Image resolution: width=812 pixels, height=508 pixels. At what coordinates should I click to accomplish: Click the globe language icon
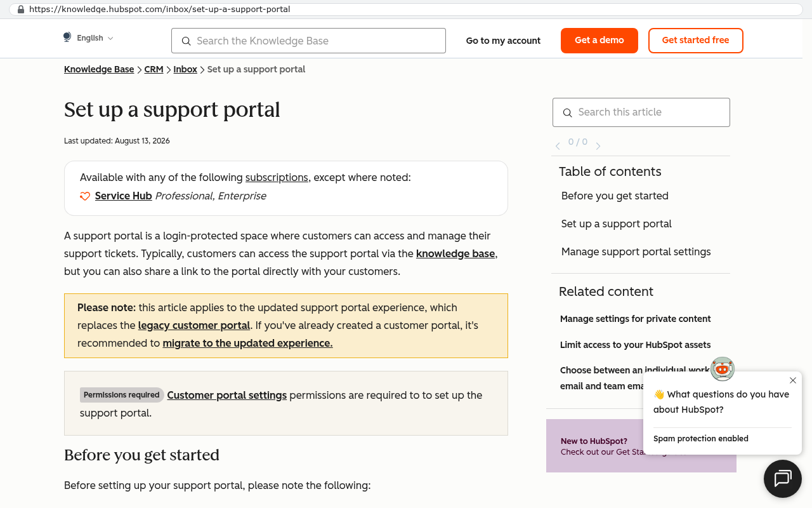click(x=67, y=37)
